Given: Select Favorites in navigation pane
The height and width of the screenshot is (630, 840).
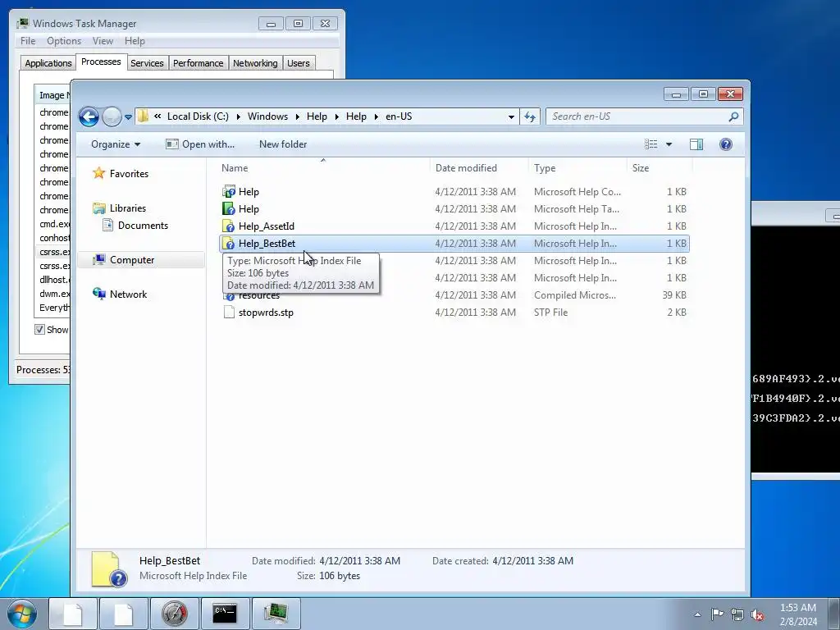Looking at the screenshot, I should pos(129,174).
